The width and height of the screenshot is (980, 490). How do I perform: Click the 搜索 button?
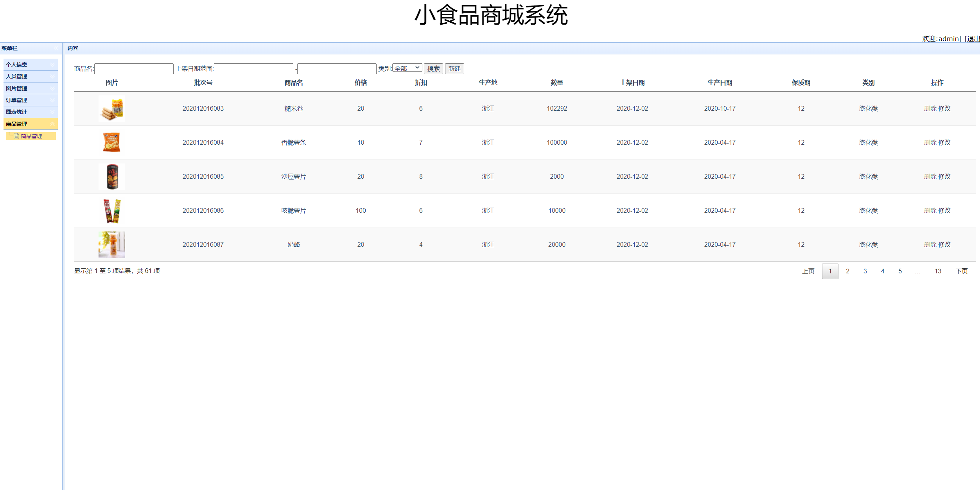433,69
